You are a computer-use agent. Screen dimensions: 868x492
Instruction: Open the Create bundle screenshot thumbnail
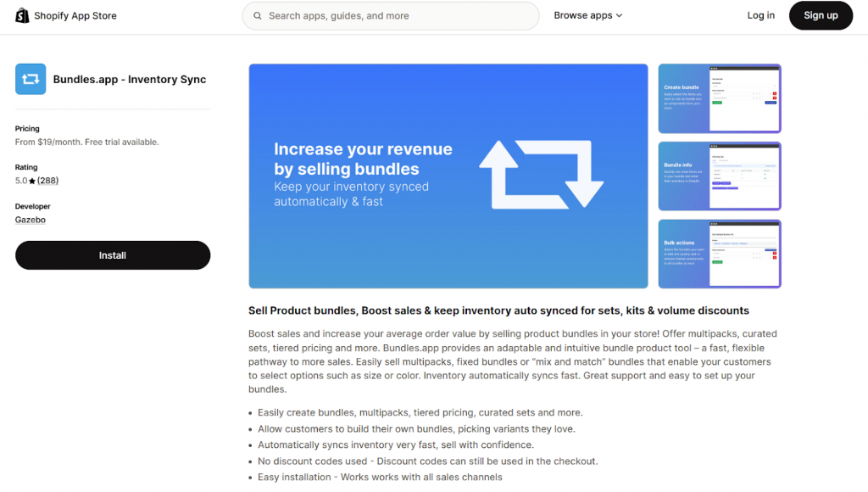(719, 98)
